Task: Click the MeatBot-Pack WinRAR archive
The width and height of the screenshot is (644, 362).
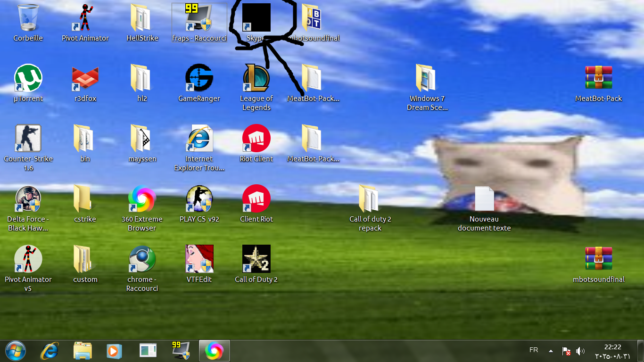Action: [x=598, y=78]
